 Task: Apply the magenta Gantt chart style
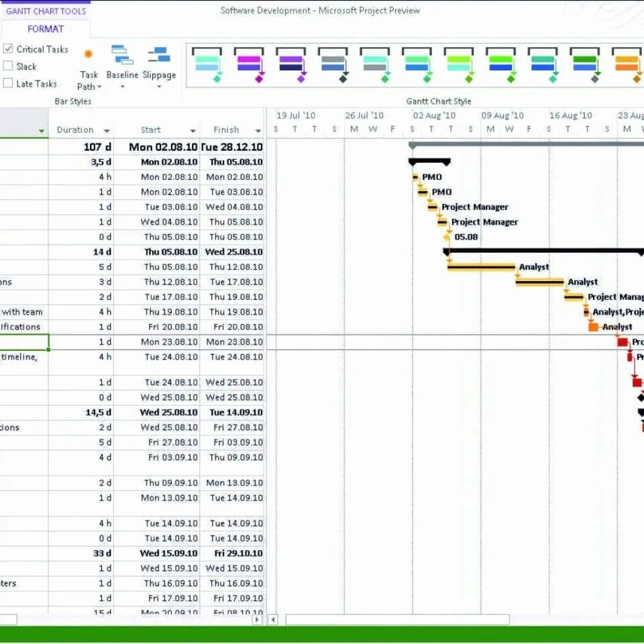pyautogui.click(x=249, y=65)
